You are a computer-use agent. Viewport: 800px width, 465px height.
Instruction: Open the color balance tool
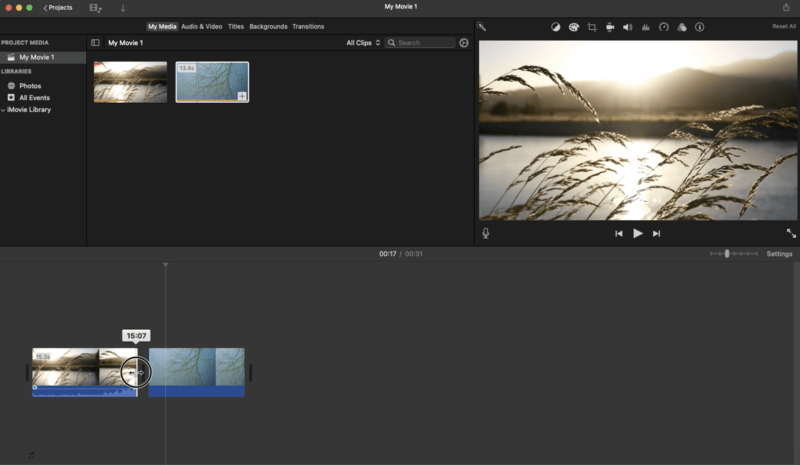(556, 27)
